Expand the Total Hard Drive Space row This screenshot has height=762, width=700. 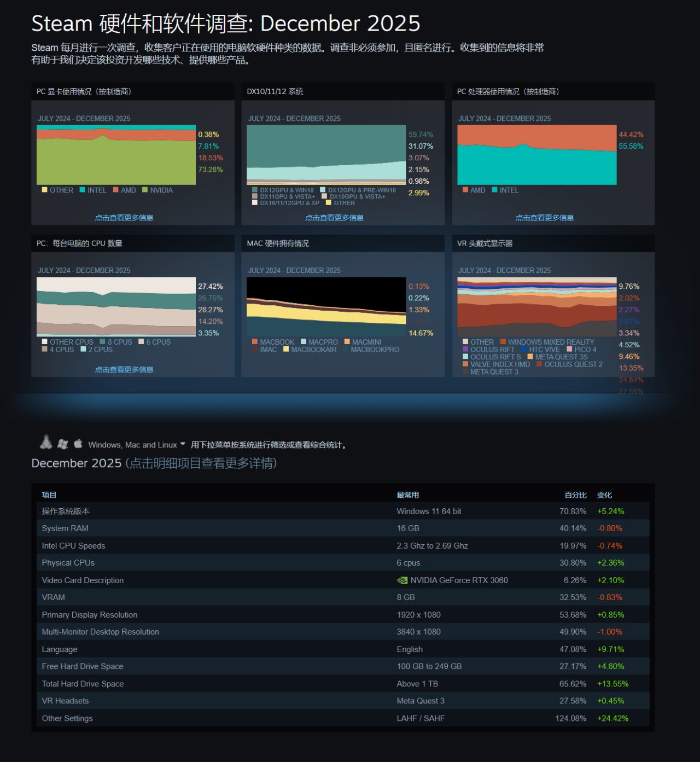point(343,684)
